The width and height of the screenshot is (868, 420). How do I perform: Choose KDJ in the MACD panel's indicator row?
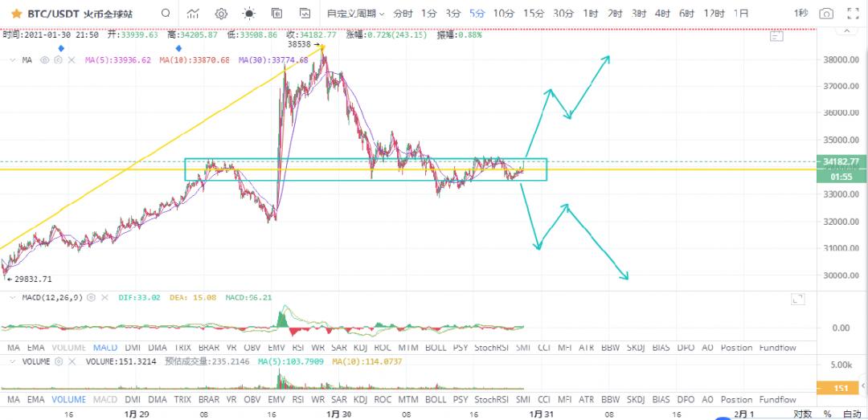click(360, 348)
